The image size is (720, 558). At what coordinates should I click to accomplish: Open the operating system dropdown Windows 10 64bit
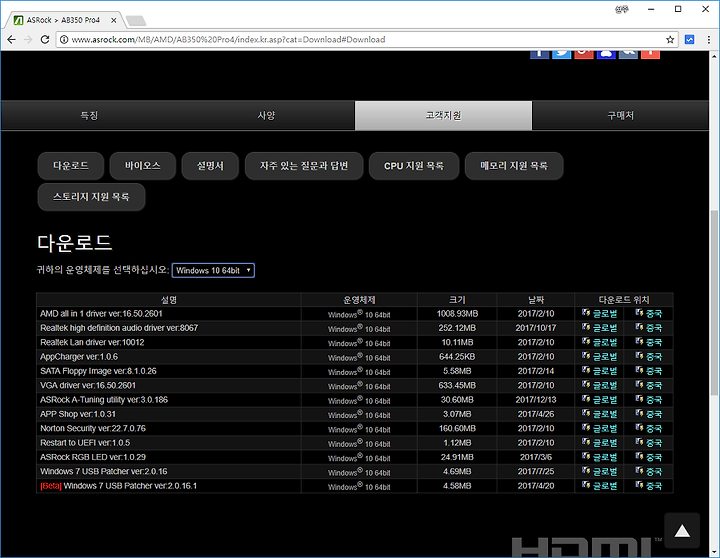213,271
